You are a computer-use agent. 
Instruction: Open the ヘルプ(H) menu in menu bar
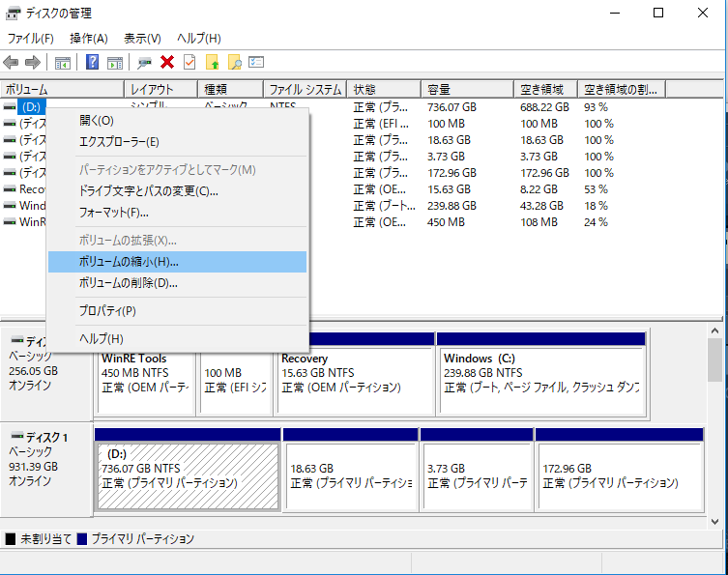click(x=199, y=38)
